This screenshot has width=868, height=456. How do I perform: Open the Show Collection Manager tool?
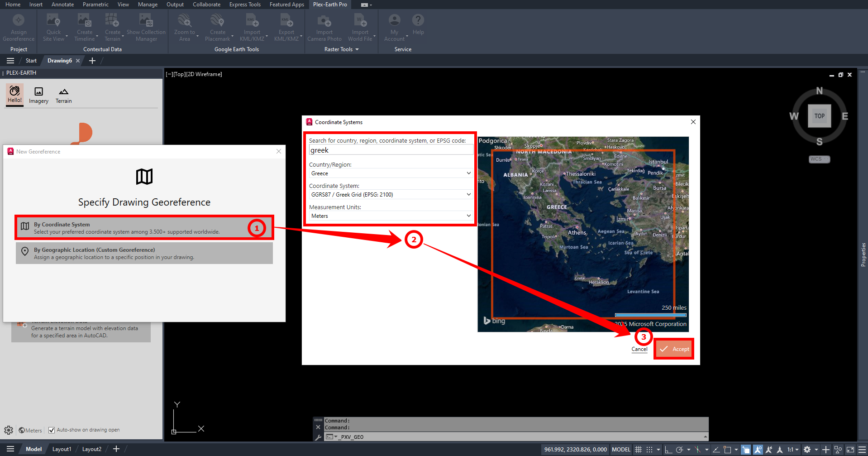click(146, 27)
